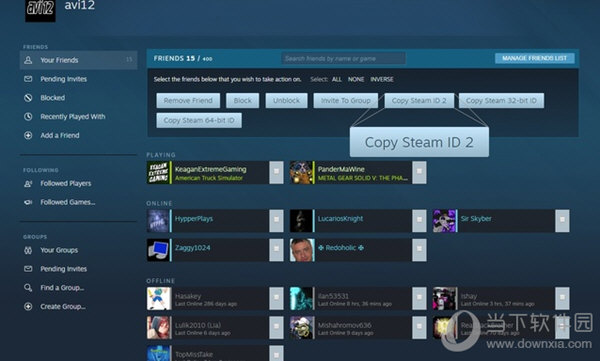Viewport: 600px width, 361px height.
Task: Focus the search friends by name field
Action: pos(343,59)
